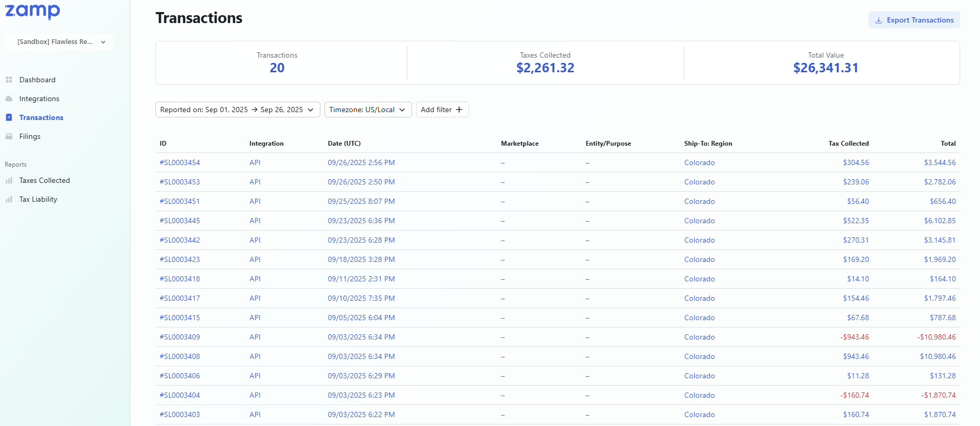Click negative total -$10,980.46
This screenshot has width=980, height=426.
coord(937,337)
